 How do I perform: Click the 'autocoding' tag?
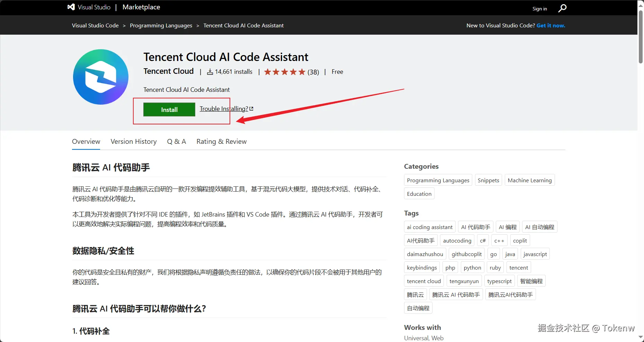click(457, 240)
